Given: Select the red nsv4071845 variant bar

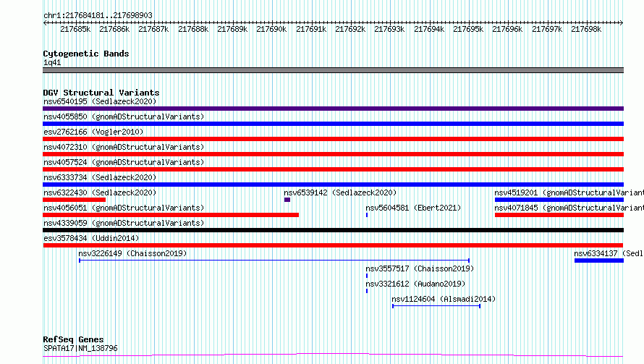Looking at the screenshot, I should coord(559,215).
